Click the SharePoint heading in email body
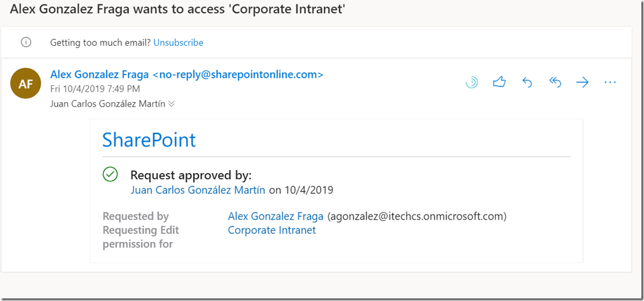 point(149,139)
